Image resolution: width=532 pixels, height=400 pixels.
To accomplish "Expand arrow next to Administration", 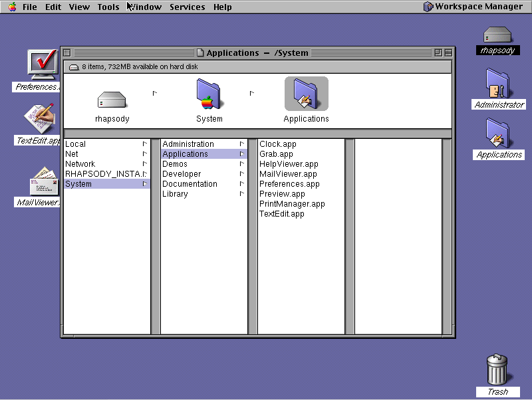I will [242, 144].
